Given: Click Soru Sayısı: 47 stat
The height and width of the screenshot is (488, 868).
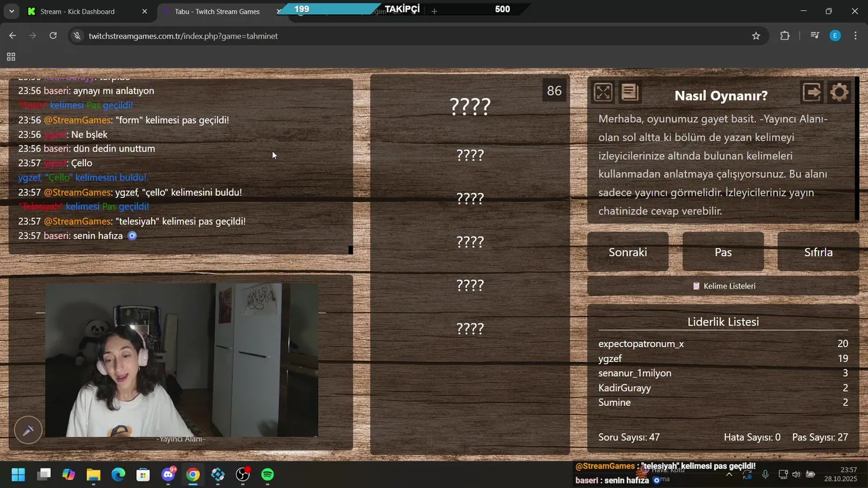Looking at the screenshot, I should [x=629, y=437].
